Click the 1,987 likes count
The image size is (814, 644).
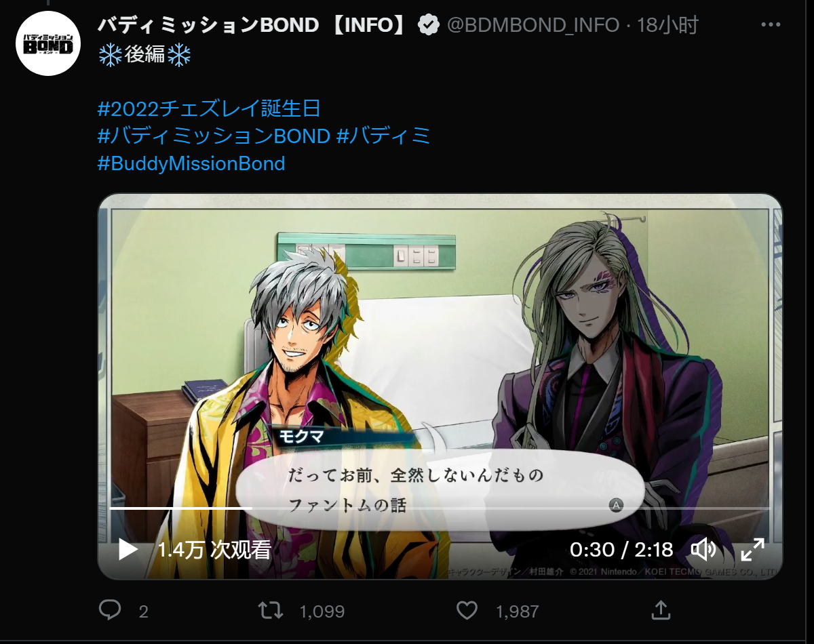click(518, 611)
